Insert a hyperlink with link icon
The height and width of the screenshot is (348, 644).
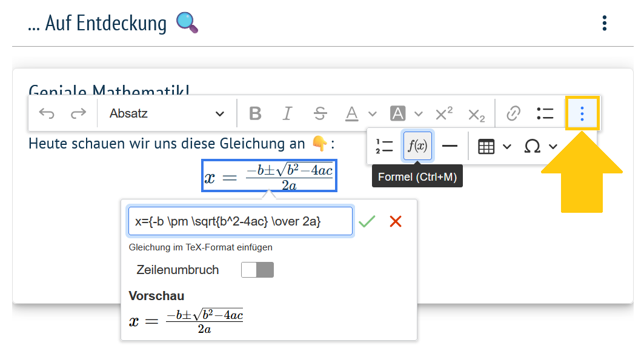pos(513,113)
